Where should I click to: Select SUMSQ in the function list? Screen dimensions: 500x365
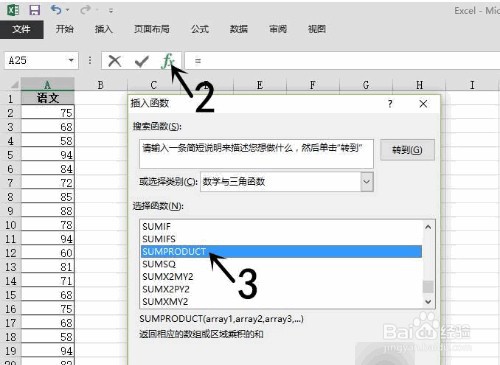(x=281, y=264)
